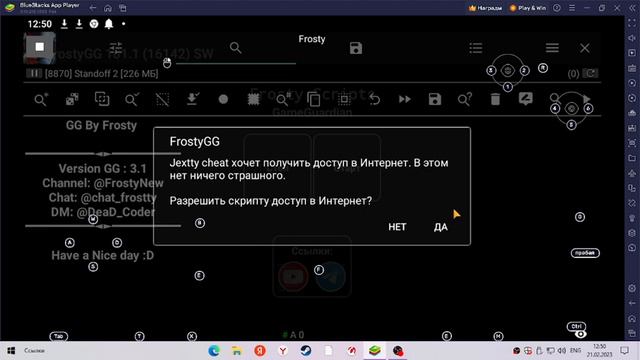Allow script internet access by clicking ДА
This screenshot has height=360, width=640.
441,227
